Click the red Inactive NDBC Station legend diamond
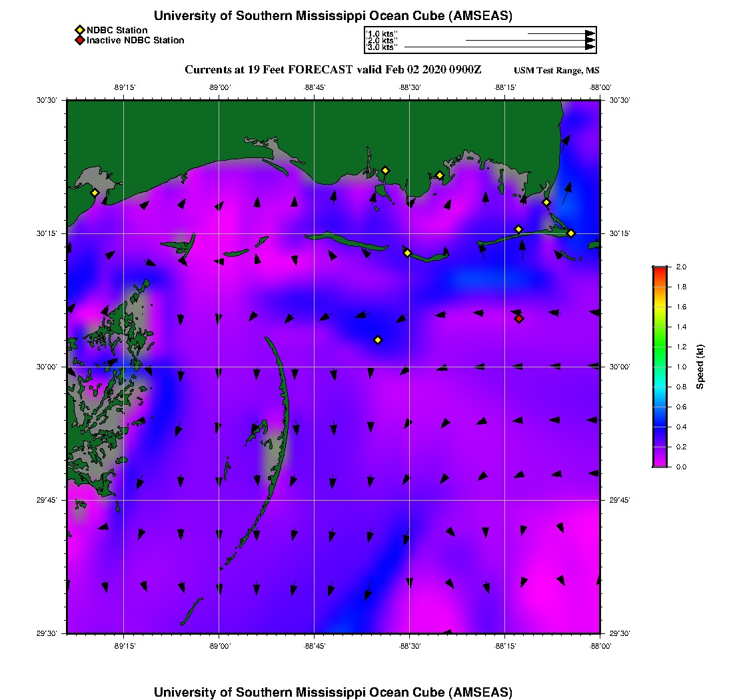733x700 pixels. [79, 40]
